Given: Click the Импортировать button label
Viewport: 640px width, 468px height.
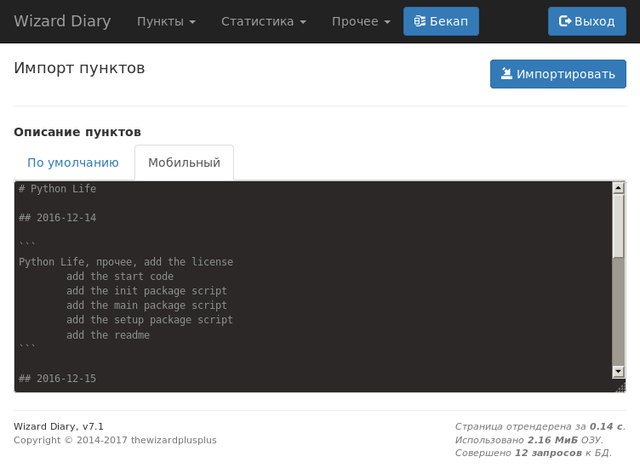Looking at the screenshot, I should click(566, 74).
